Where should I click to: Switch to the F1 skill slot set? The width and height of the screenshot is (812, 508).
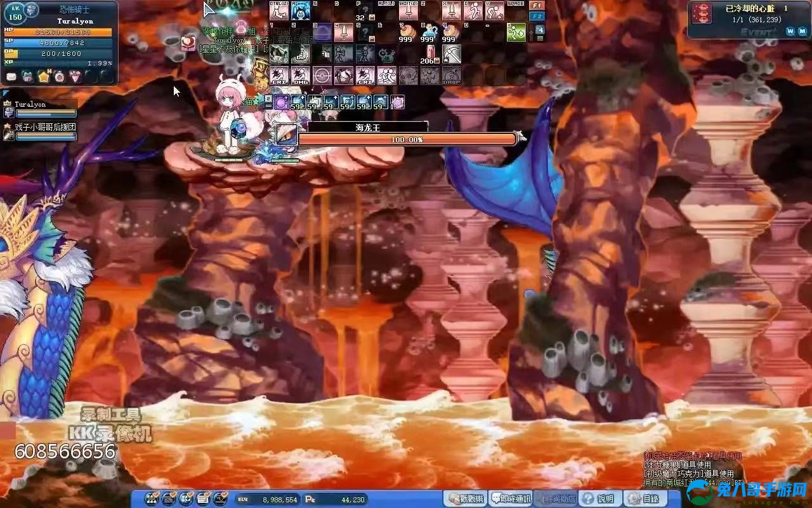537,5
